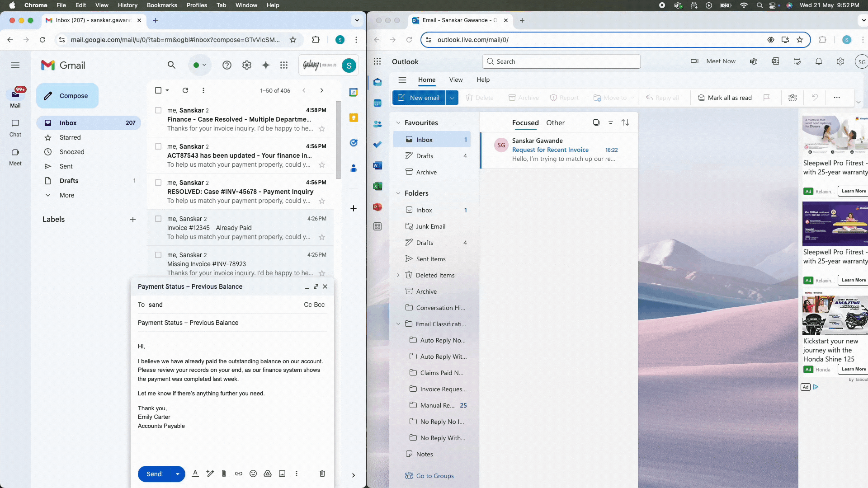Tick the Missing Invoice #INV-78923 checkbox
The image size is (868, 488).
click(158, 255)
